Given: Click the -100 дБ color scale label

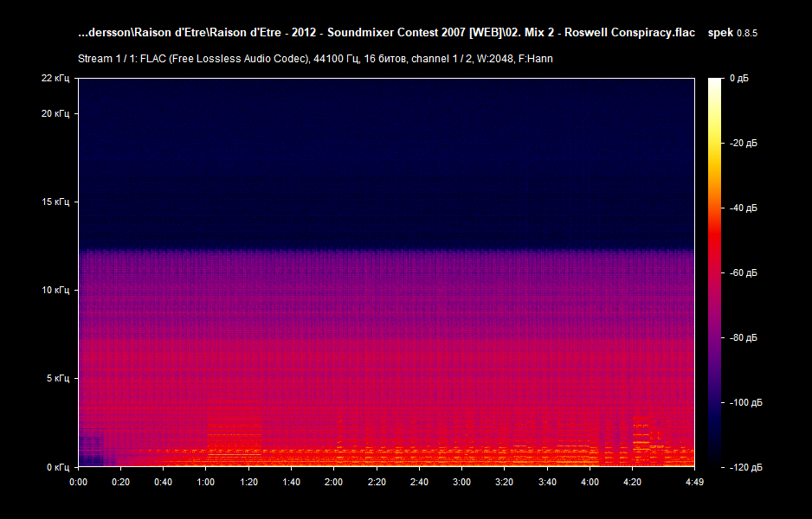Looking at the screenshot, I should (x=745, y=402).
